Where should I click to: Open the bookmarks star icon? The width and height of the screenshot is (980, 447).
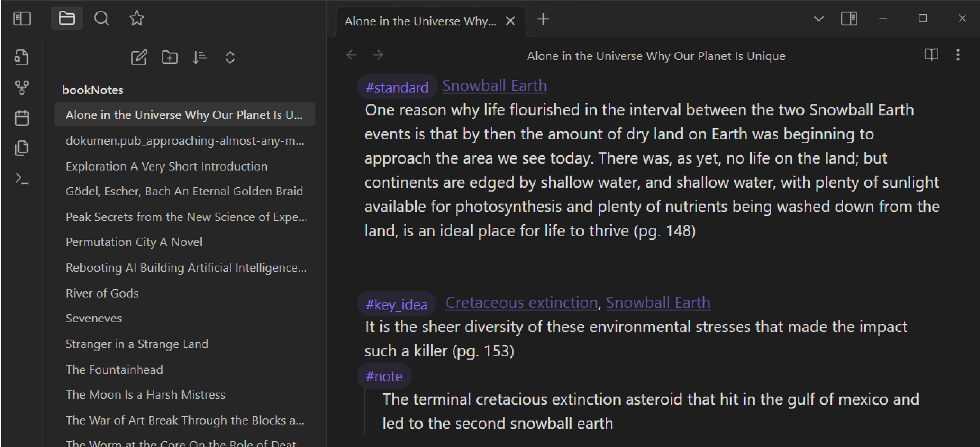coord(136,18)
